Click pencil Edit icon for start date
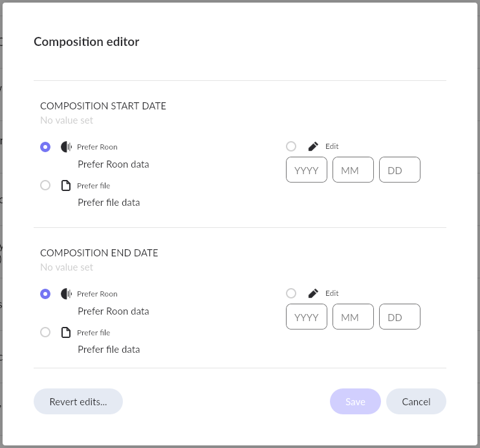The height and width of the screenshot is (448, 480). pos(313,146)
